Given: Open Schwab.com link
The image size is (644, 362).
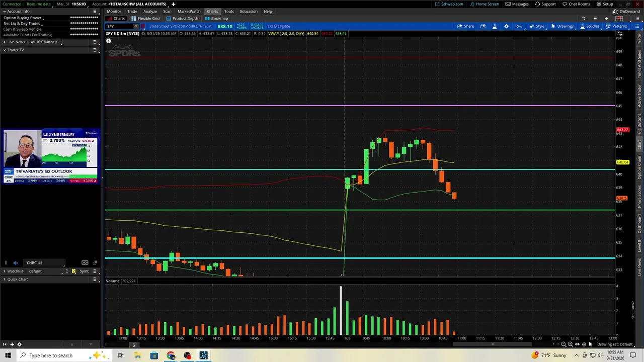Looking at the screenshot, I should [x=449, y=4].
